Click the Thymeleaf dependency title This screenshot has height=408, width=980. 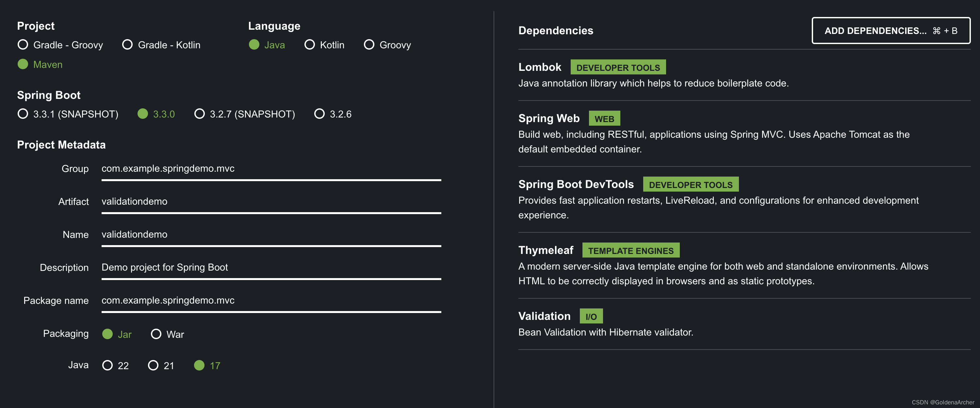point(546,250)
